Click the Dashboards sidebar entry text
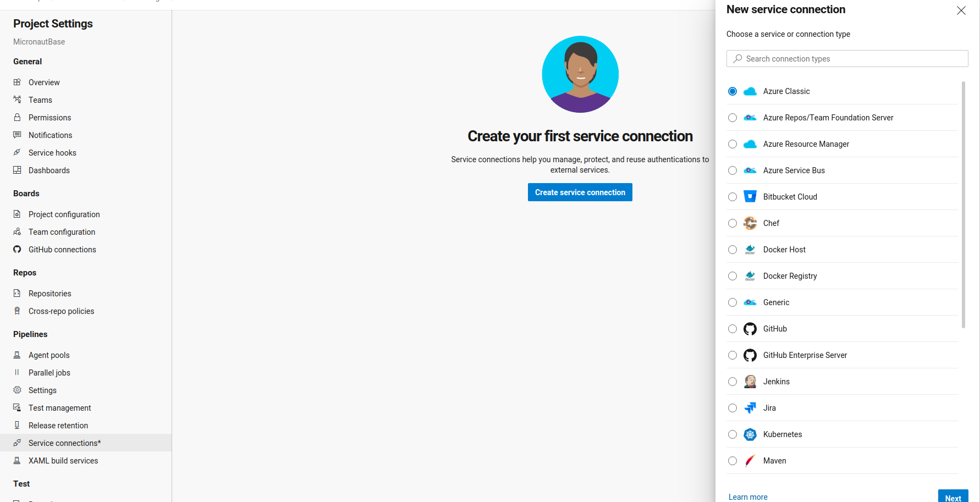The image size is (980, 502). (x=49, y=170)
